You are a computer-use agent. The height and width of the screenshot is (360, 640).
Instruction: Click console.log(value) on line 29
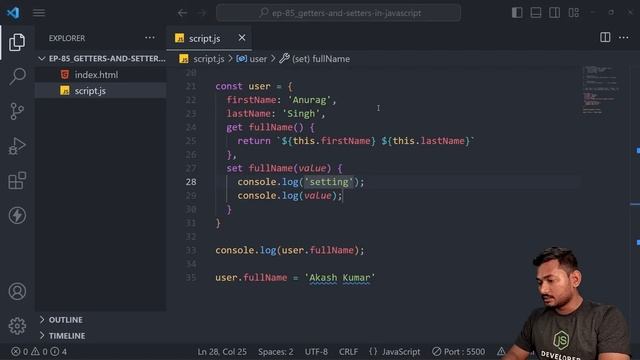click(x=290, y=196)
